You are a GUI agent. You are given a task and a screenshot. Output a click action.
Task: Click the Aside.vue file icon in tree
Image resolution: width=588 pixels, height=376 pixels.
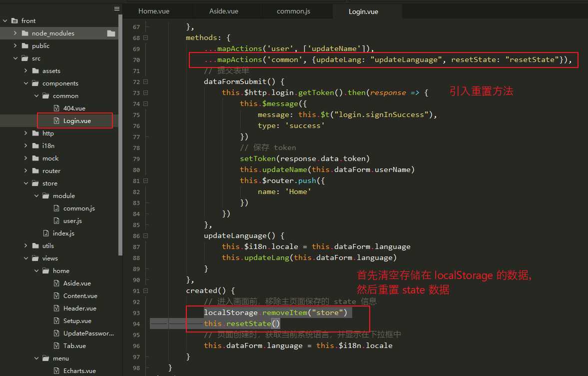pyautogui.click(x=56, y=283)
